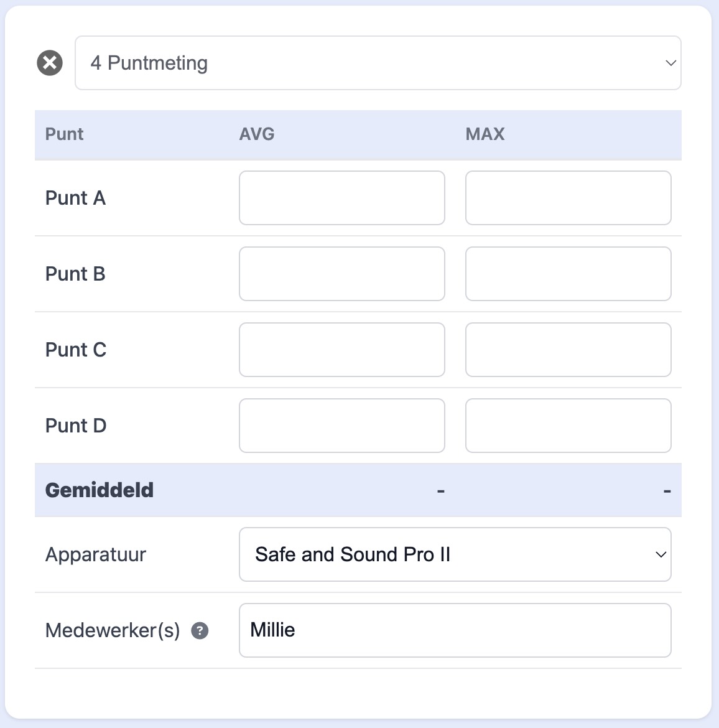Click the MAX input field for Punt C
The image size is (719, 728).
point(568,350)
